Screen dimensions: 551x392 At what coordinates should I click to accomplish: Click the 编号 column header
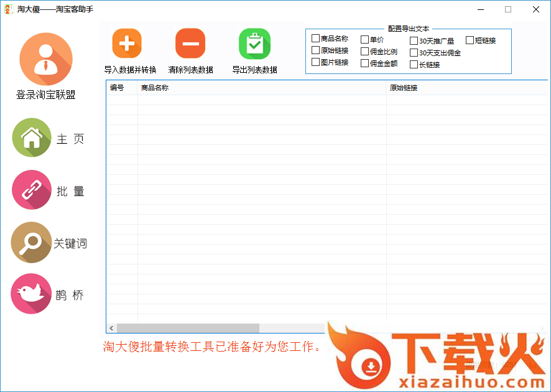tap(121, 88)
